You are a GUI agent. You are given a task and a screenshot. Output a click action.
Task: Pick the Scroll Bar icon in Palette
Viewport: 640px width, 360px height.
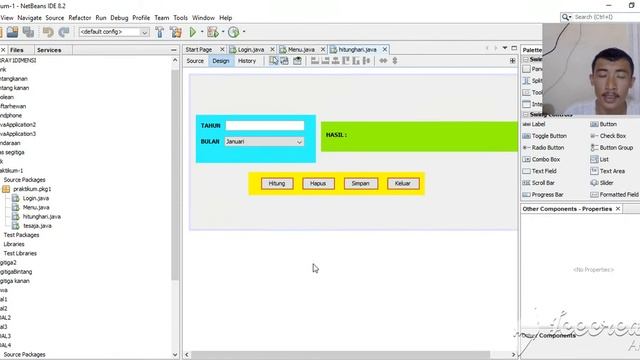tap(527, 183)
